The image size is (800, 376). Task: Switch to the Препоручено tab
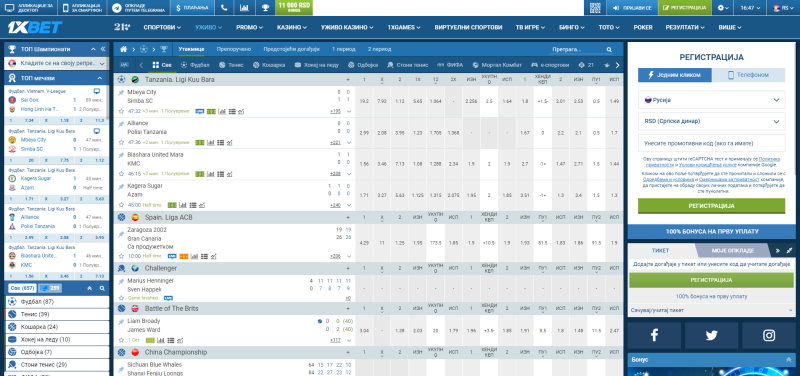click(x=234, y=49)
